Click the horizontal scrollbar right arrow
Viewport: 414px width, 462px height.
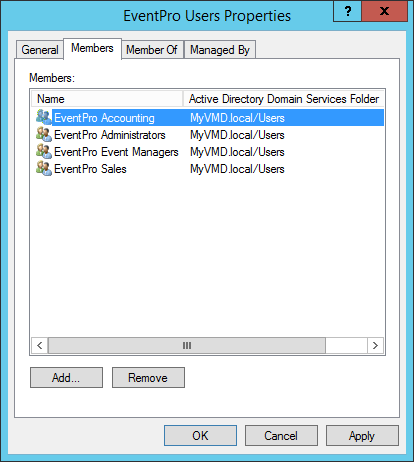point(375,345)
